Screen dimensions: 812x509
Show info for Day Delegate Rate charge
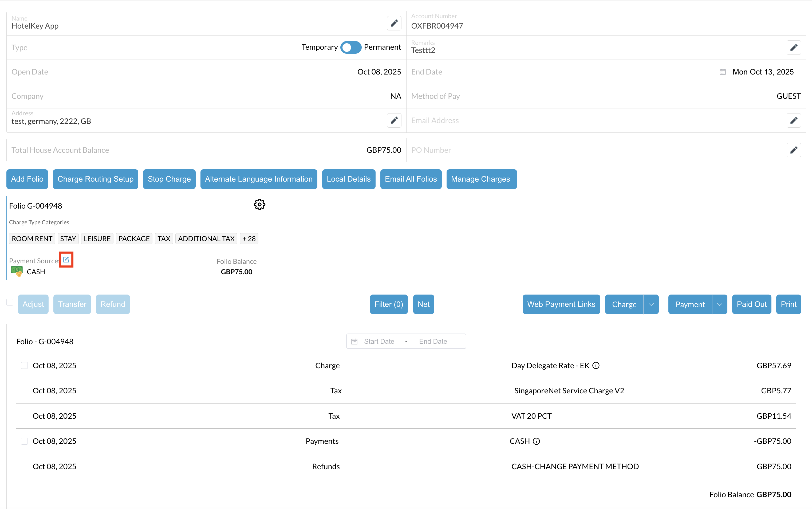click(596, 366)
